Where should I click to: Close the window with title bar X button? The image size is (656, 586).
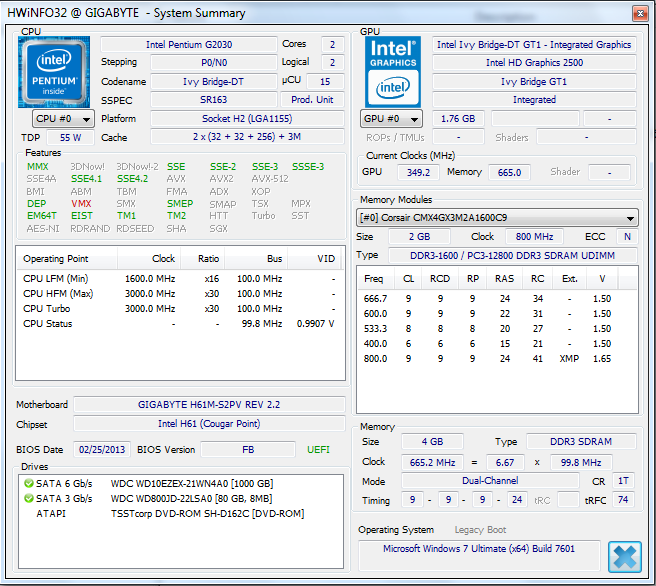pyautogui.click(x=639, y=12)
